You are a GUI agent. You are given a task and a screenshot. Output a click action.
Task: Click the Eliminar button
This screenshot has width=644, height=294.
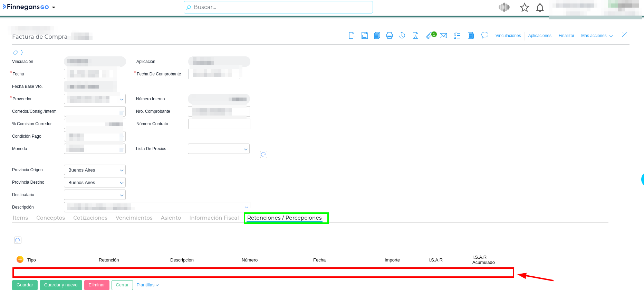coord(97,285)
